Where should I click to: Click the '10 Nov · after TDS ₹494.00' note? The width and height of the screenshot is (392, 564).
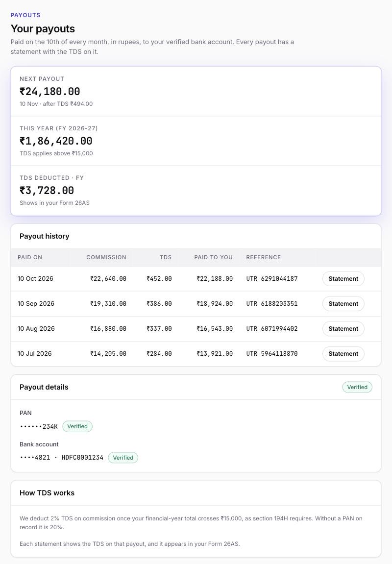tap(56, 104)
